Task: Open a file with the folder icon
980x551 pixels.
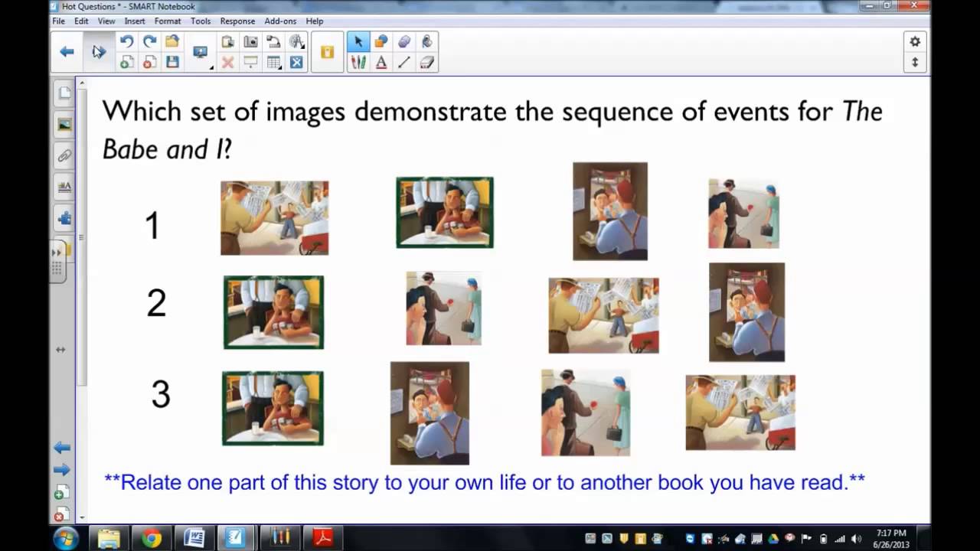Action: tap(172, 42)
